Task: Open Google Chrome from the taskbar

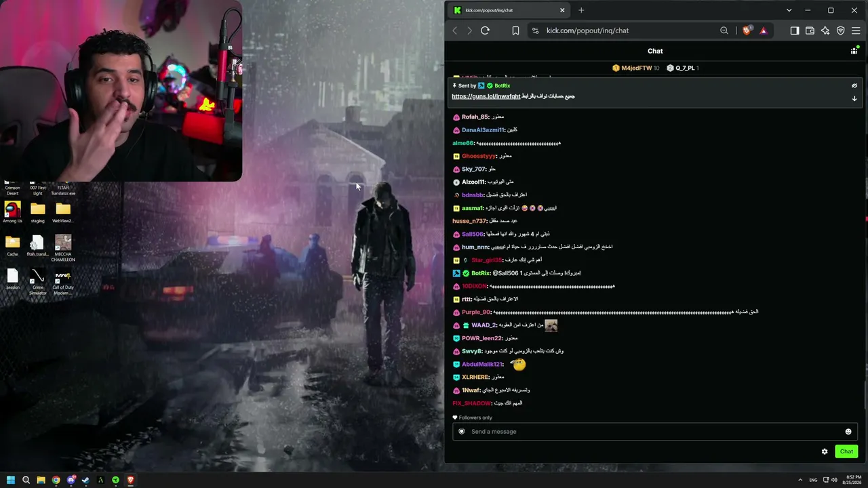Action: click(56, 480)
